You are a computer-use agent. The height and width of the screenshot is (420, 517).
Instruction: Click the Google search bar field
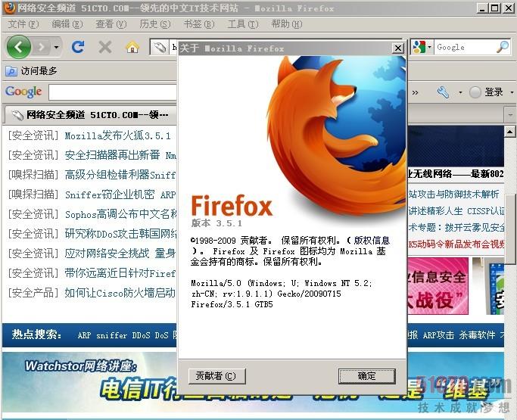465,48
